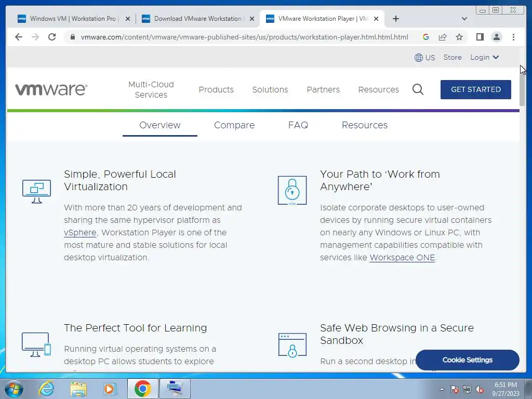Click the taskbar clock showing 6:51 PM

pyautogui.click(x=506, y=389)
